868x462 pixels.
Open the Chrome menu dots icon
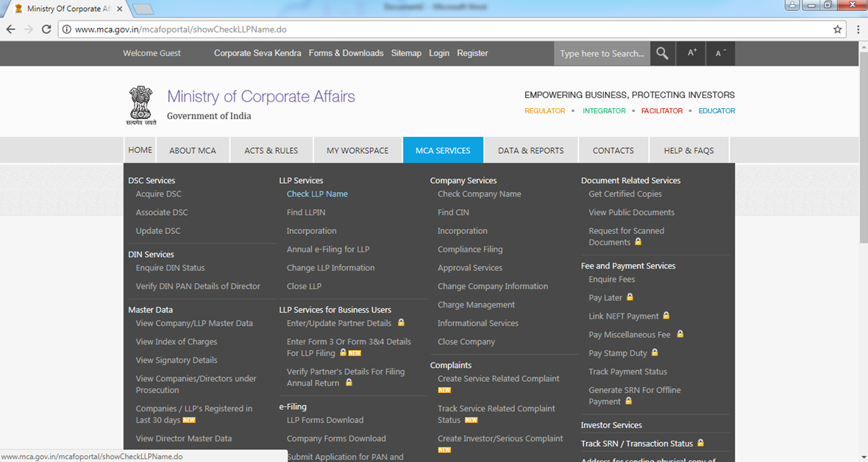858,29
